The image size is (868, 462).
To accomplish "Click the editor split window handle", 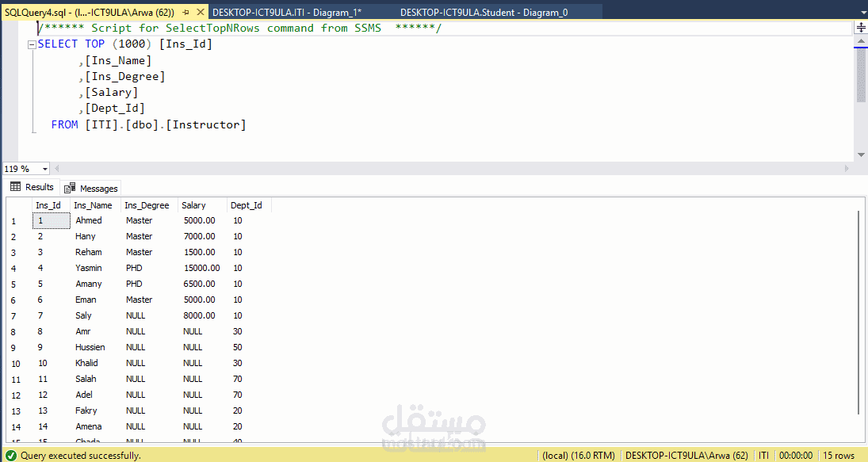I will [x=861, y=27].
